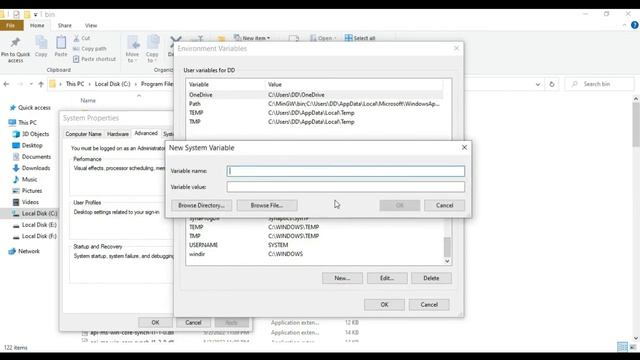This screenshot has height=360, width=640.
Task: Click the Up one level arrow
Action: point(41,84)
